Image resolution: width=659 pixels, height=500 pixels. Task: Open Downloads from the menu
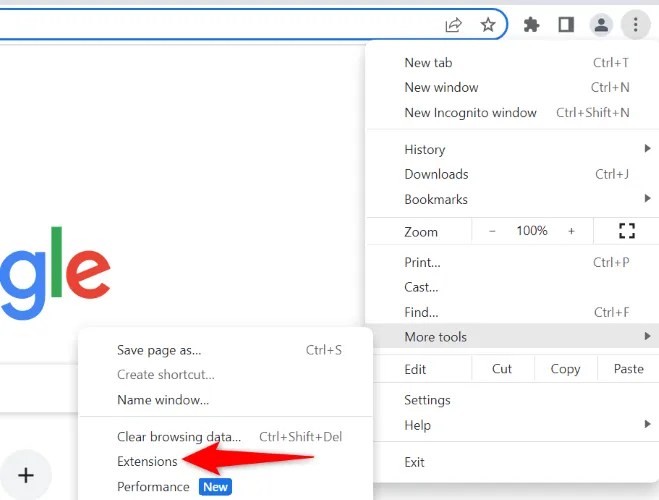pos(514,174)
